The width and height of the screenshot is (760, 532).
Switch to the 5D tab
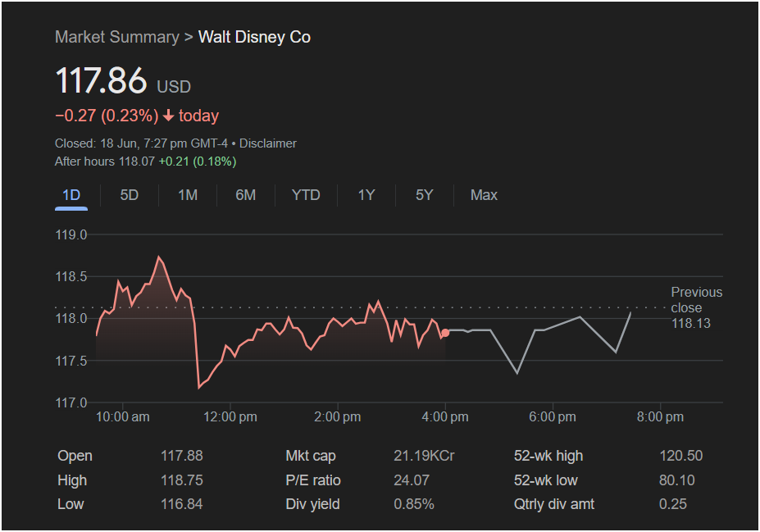coord(130,195)
